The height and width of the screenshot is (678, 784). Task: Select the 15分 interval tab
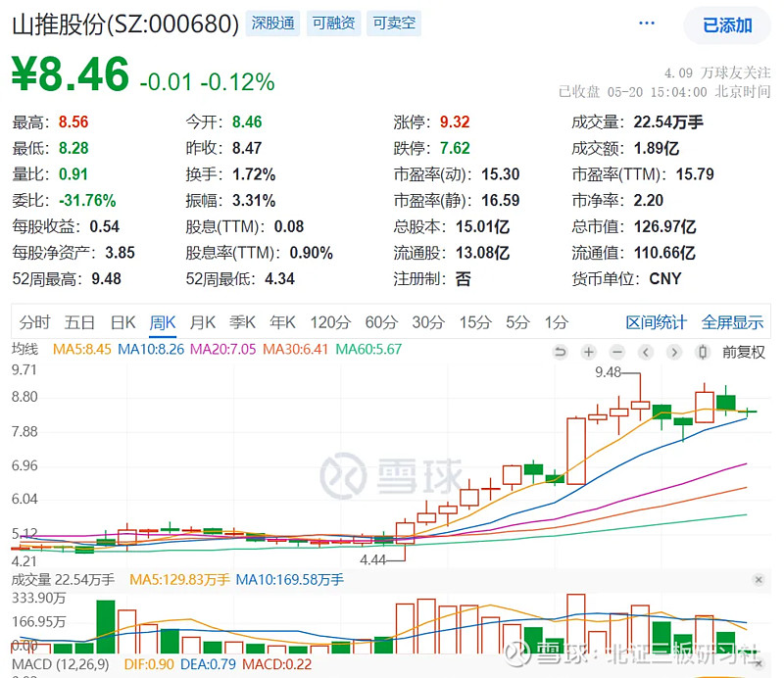(x=475, y=322)
